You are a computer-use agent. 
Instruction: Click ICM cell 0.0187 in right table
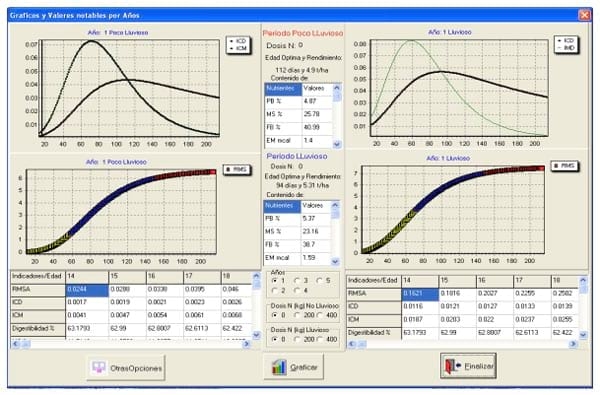(x=420, y=320)
